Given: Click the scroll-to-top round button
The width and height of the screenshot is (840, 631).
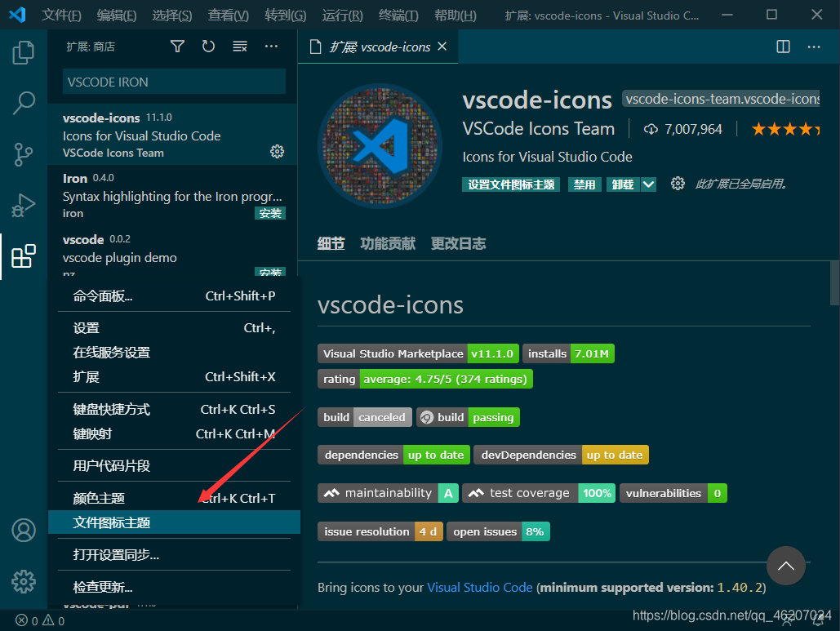Looking at the screenshot, I should pyautogui.click(x=786, y=566).
